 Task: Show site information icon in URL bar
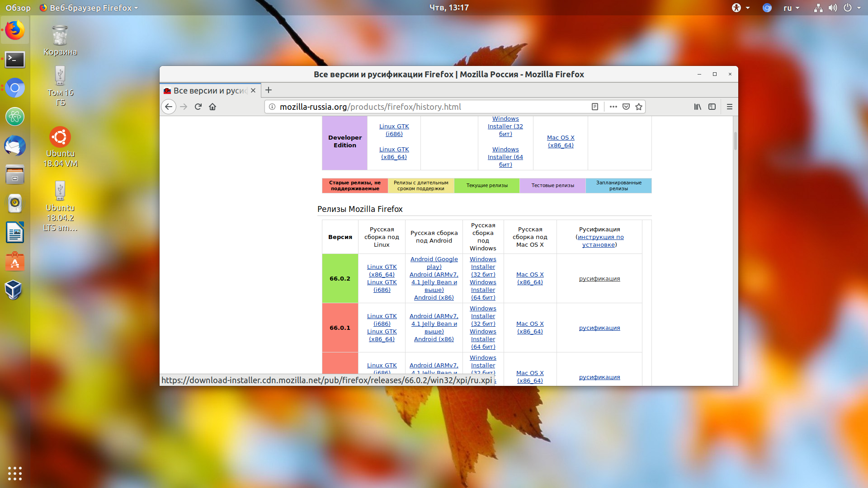[272, 107]
